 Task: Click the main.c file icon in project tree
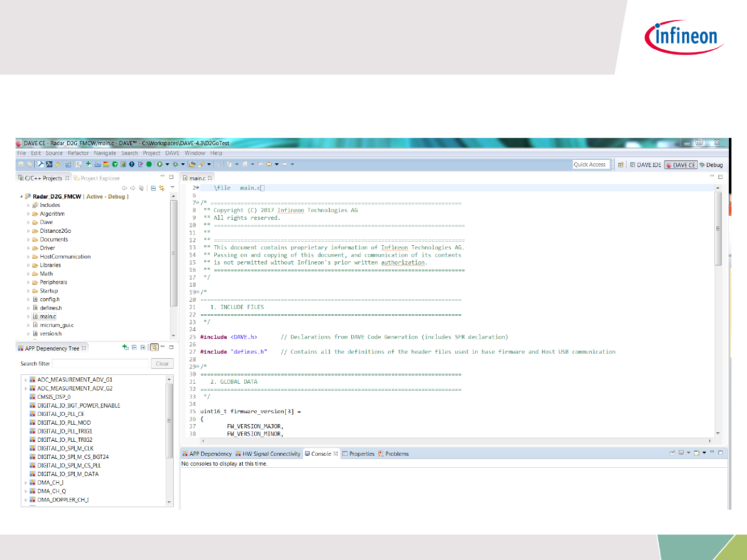(x=35, y=316)
